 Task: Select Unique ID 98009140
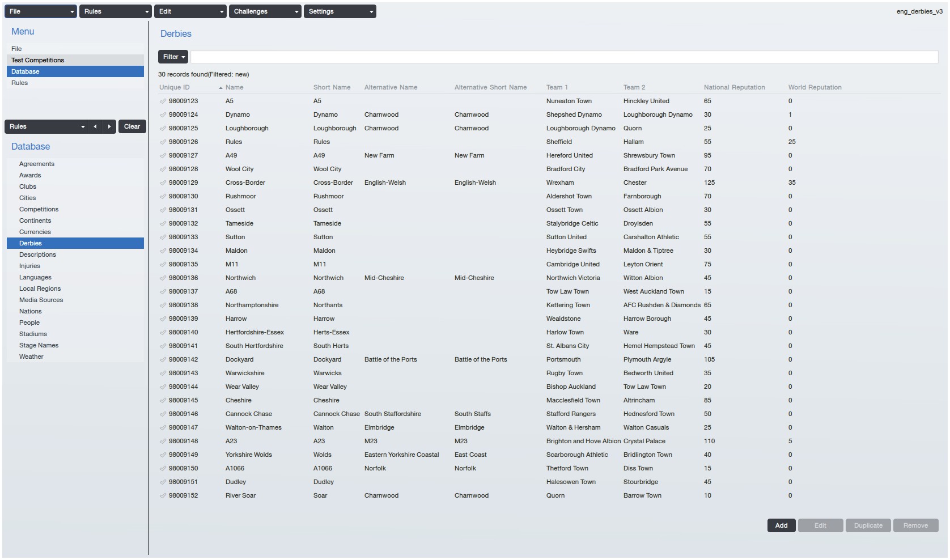pyautogui.click(x=183, y=332)
